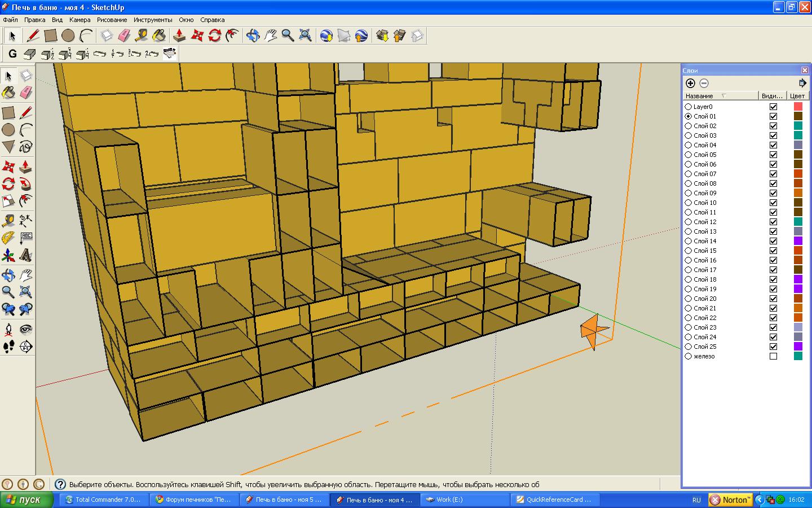This screenshot has height=508, width=812.
Task: Select the Protractor tool
Action: [8, 238]
